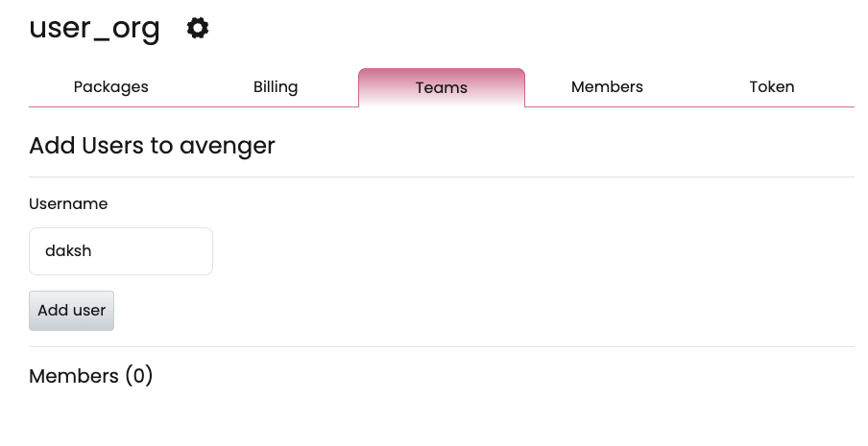Image resolution: width=868 pixels, height=446 pixels.
Task: Click the user_org organization title
Action: tap(94, 28)
